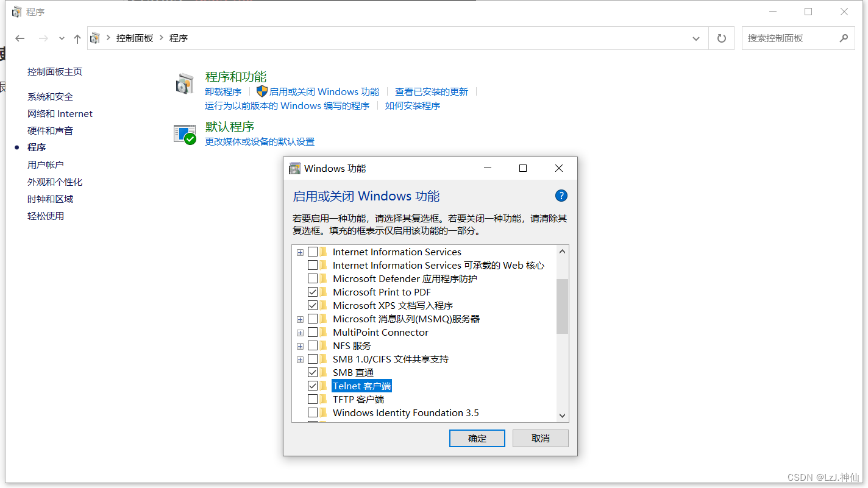The image size is (868, 488).
Task: Click the help question mark icon
Action: tap(561, 196)
